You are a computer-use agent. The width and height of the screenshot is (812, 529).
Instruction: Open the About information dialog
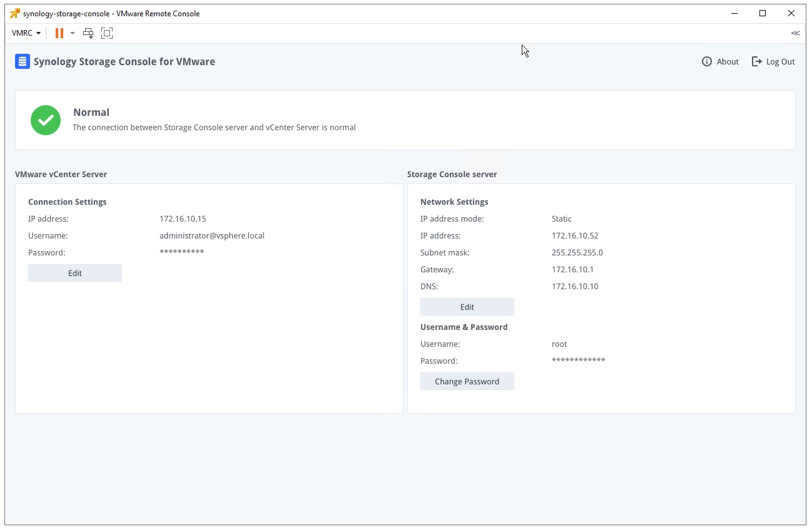click(x=721, y=61)
